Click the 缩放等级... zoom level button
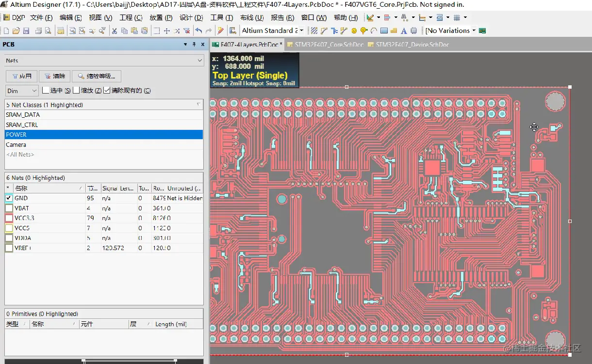 tap(96, 76)
